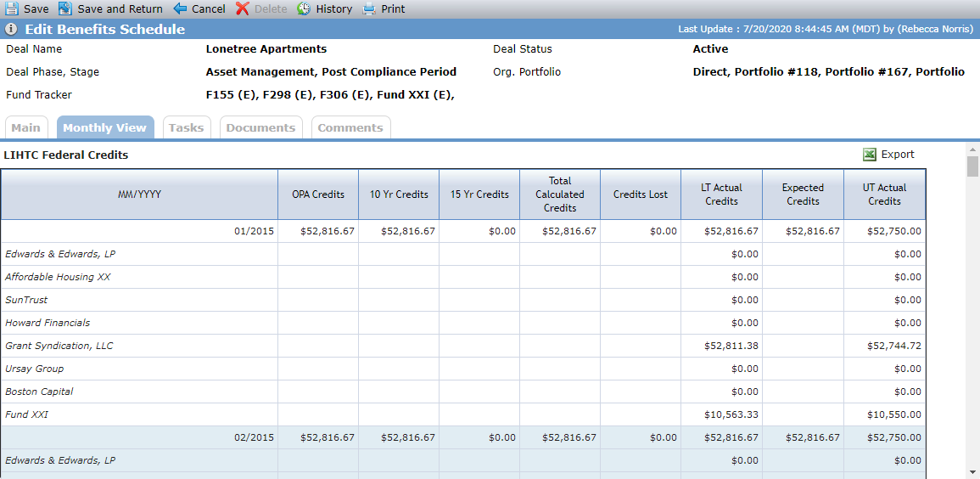Click the Export link
This screenshot has width=980, height=479.
[898, 155]
